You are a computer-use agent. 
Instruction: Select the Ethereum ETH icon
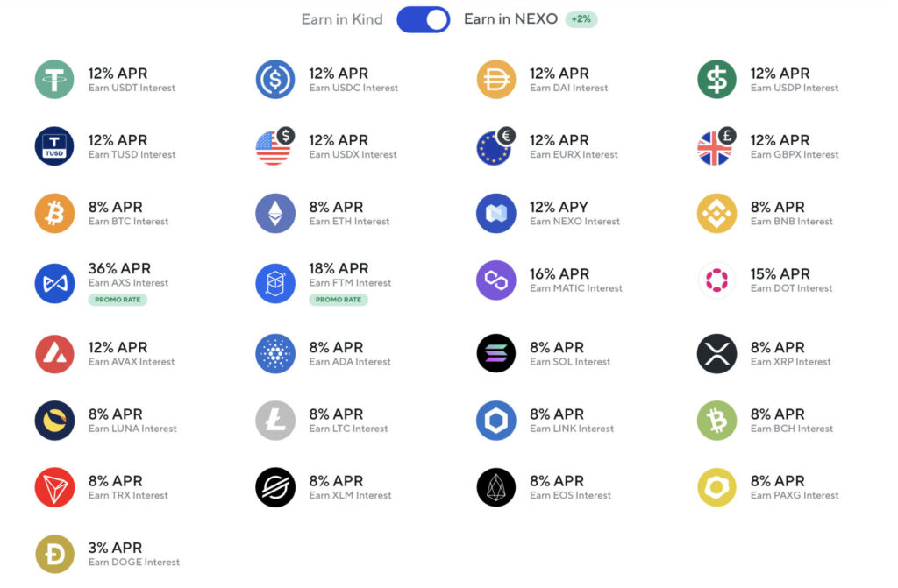(275, 213)
